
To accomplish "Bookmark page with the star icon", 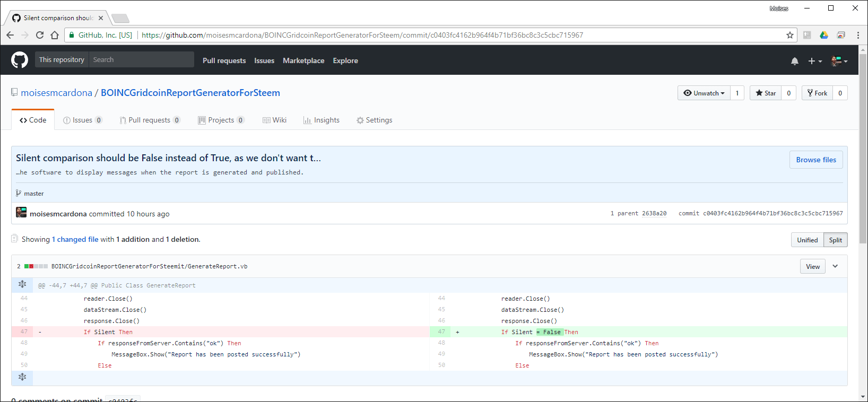I will (x=789, y=35).
